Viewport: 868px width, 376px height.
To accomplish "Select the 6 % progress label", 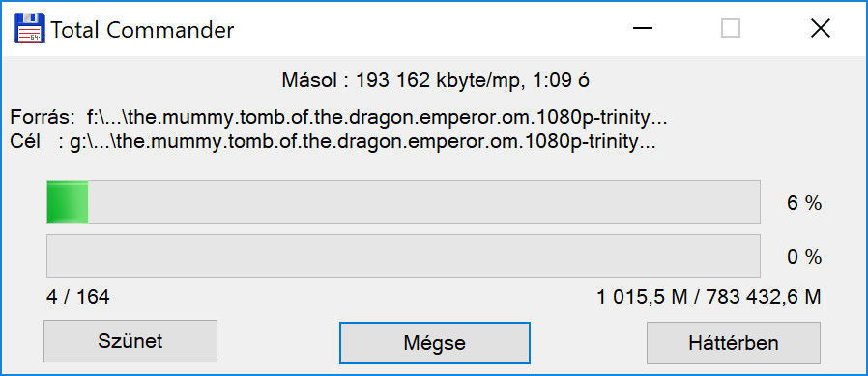I will pos(804,203).
